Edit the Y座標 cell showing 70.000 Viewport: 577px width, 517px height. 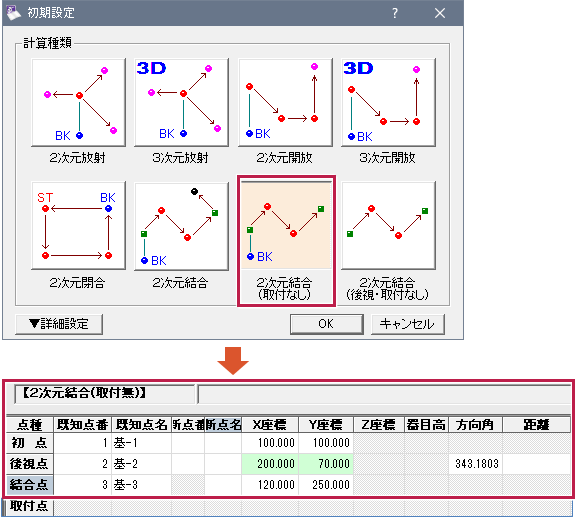[x=326, y=464]
